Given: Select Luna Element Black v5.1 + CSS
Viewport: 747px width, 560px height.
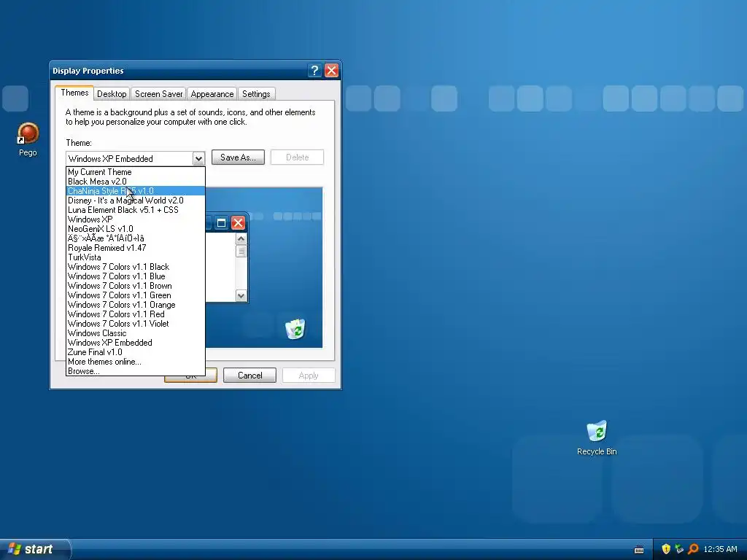Looking at the screenshot, I should pos(135,210).
